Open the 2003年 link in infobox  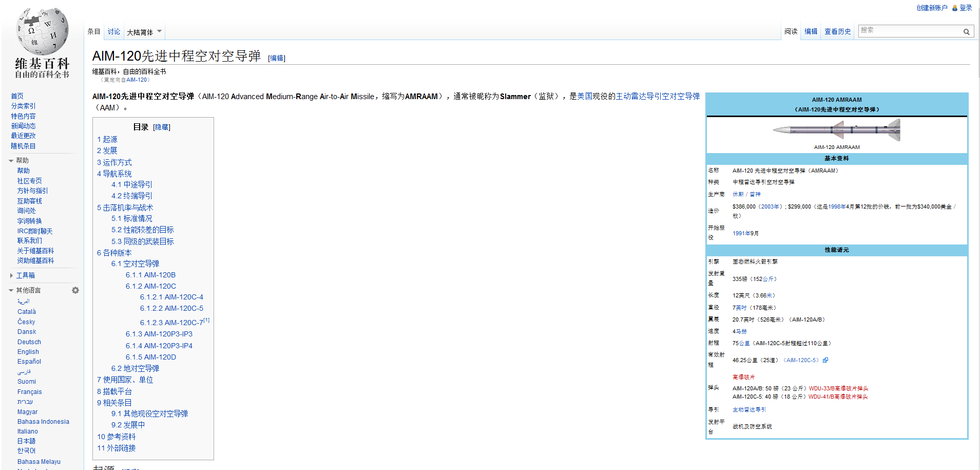(770, 206)
